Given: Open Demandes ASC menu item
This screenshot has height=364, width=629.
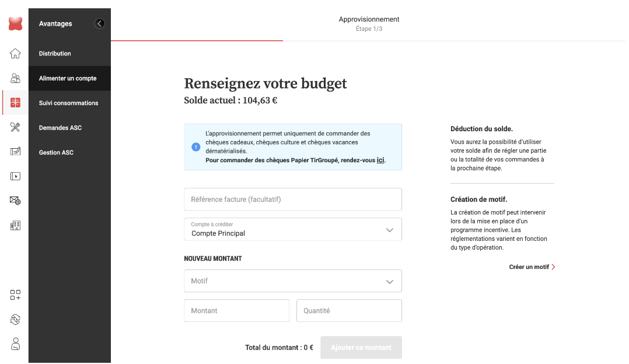Looking at the screenshot, I should pyautogui.click(x=69, y=128).
